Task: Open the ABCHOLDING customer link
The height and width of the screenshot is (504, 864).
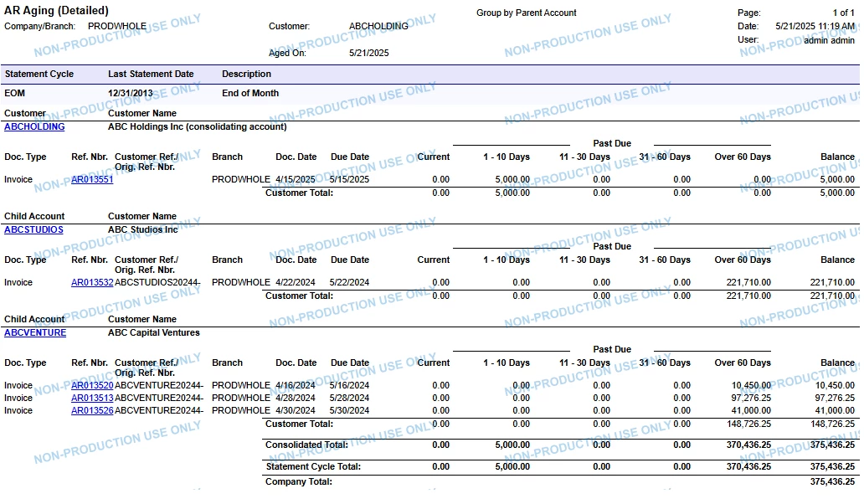Action: (x=34, y=126)
